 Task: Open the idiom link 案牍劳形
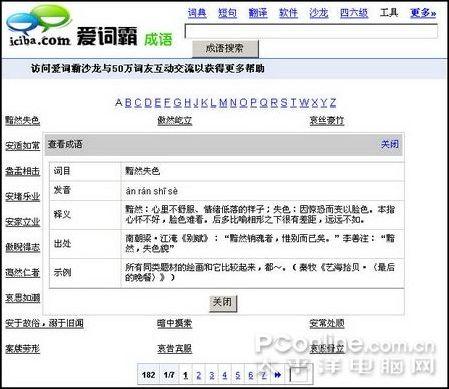23,349
